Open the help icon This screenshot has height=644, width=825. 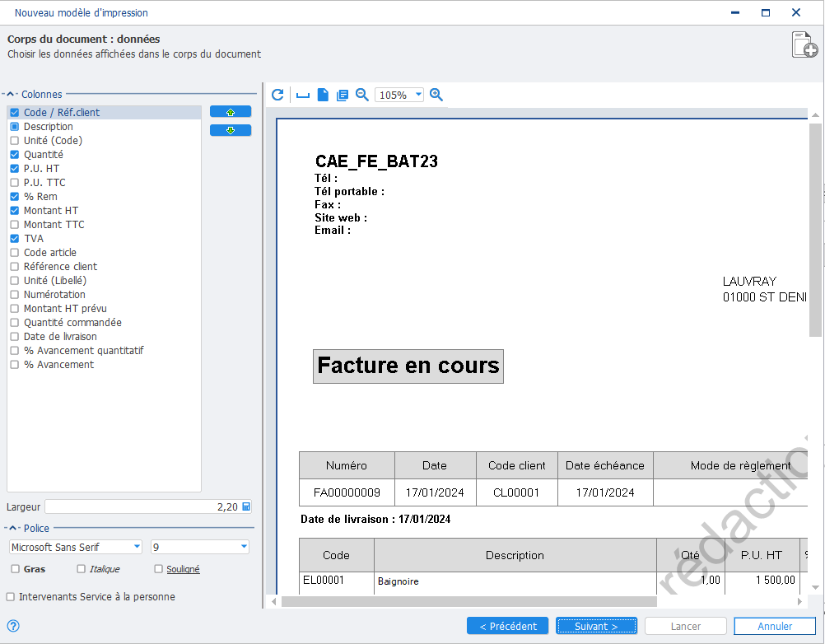(14, 626)
